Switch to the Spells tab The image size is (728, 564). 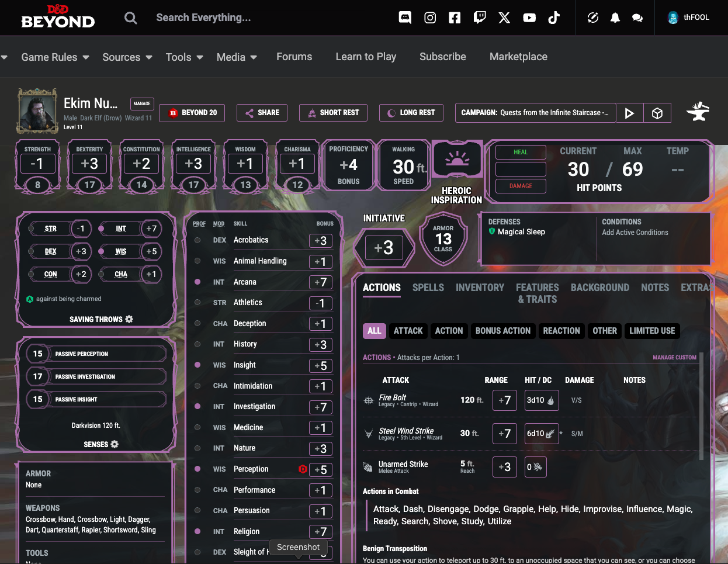click(x=428, y=288)
